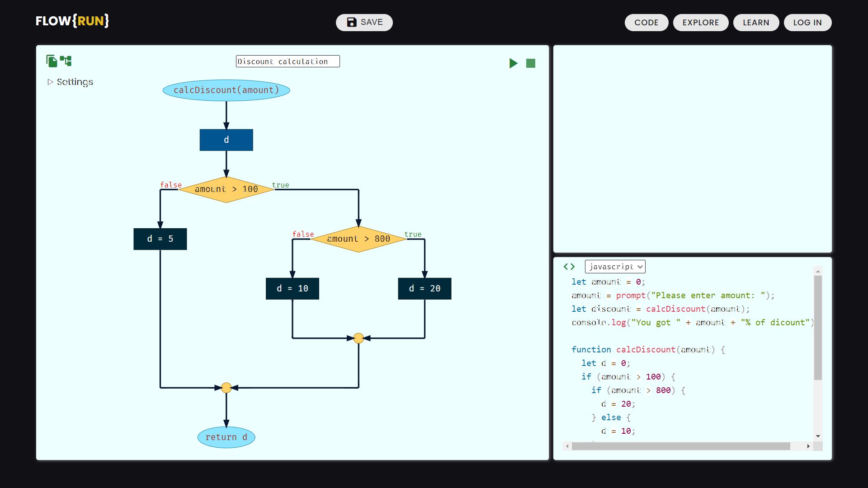Click the green flowchart structure icon
Screen dimensions: 868x488
click(66, 61)
